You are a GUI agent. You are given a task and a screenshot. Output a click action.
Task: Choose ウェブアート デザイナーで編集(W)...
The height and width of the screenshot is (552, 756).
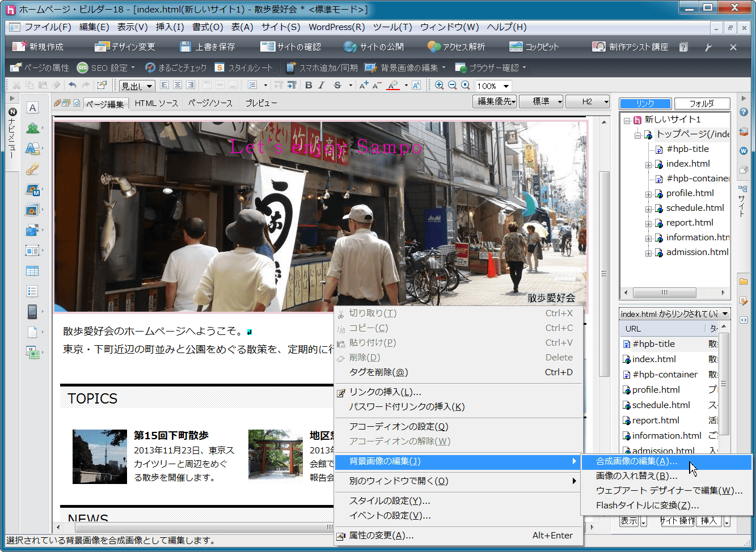pyautogui.click(x=666, y=491)
